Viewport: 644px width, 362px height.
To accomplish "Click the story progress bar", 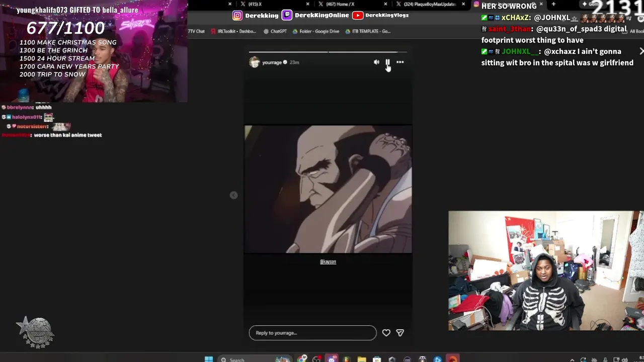I will [328, 52].
